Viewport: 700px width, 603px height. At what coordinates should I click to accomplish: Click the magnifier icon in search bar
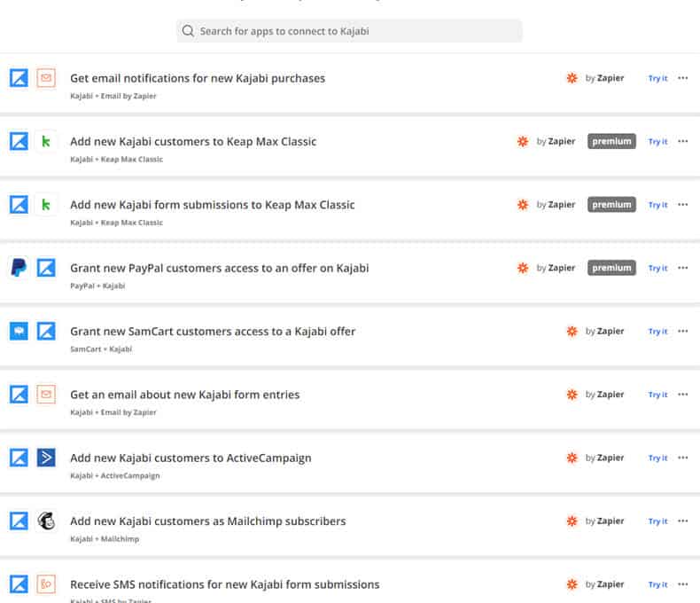pyautogui.click(x=188, y=31)
